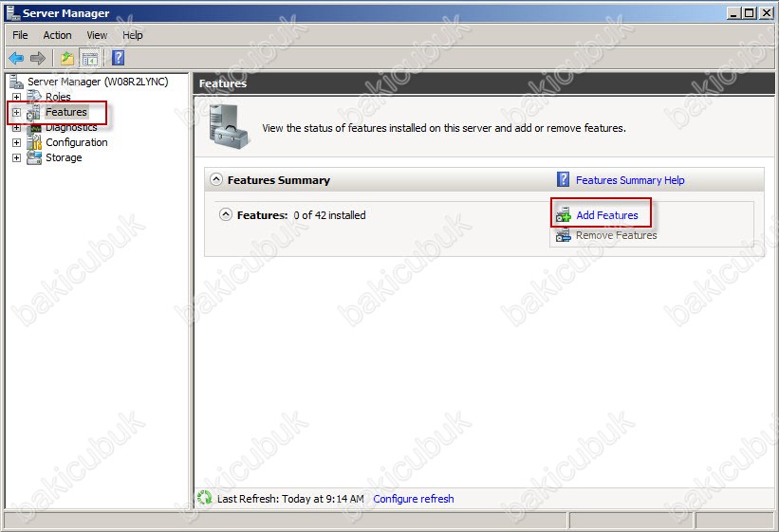Open Features Summary Help link

coord(630,180)
